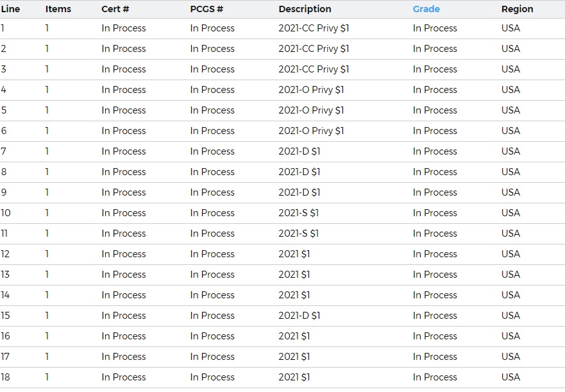Viewport: 565px width, 392px height.
Task: Click the Line column header
Action: tap(10, 9)
